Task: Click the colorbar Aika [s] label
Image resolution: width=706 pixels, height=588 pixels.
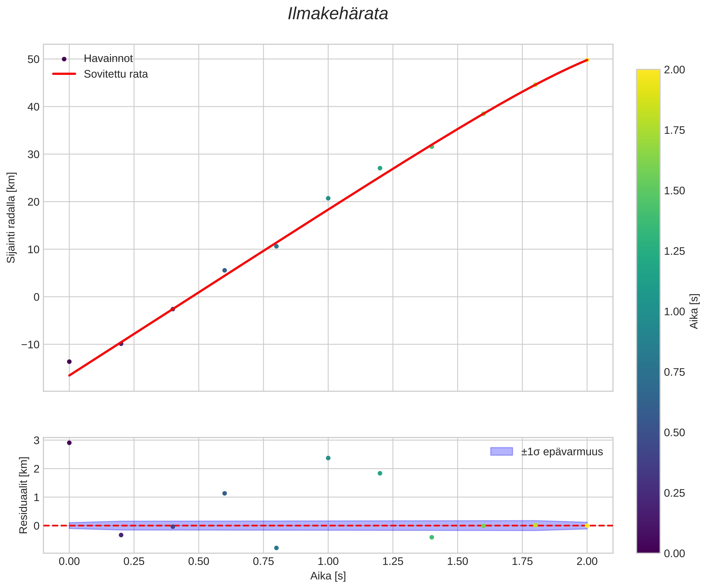Action: [694, 311]
